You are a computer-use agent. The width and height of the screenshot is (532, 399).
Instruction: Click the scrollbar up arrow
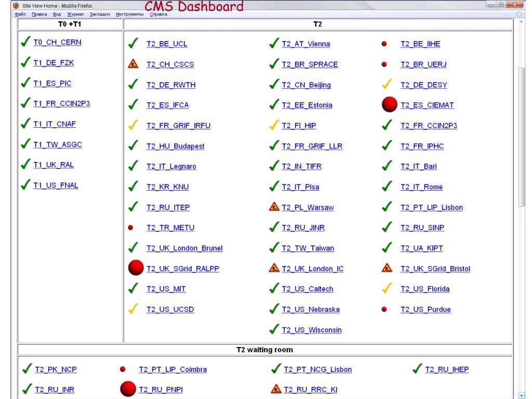point(522,22)
